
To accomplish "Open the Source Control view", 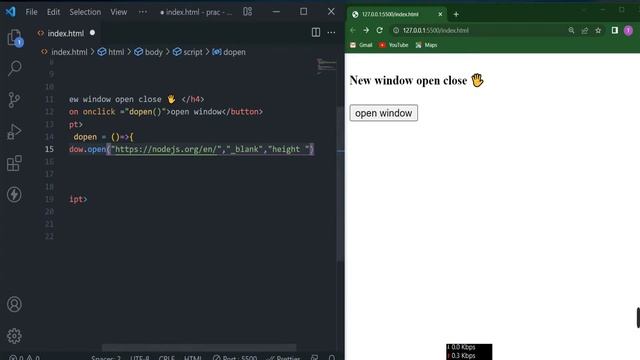I will coord(14,100).
